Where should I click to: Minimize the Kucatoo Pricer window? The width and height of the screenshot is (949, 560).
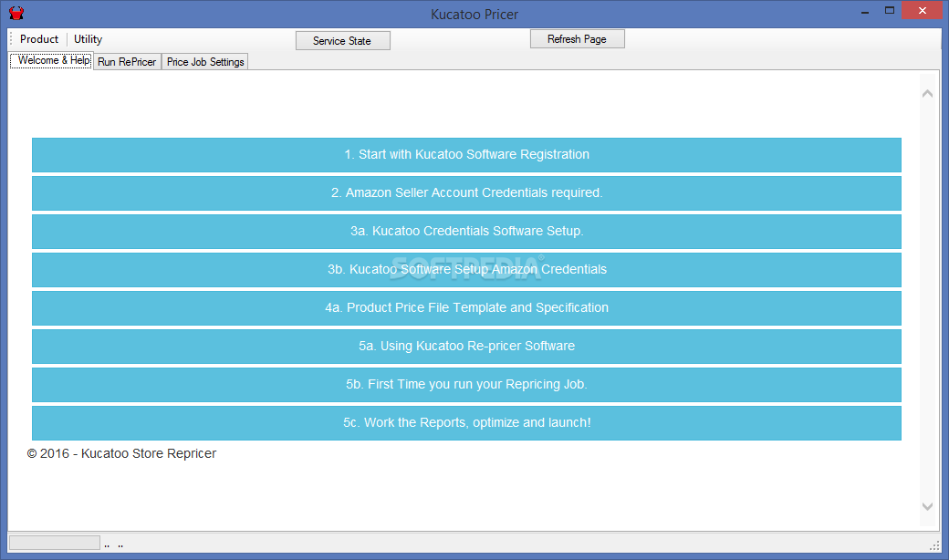coord(865,11)
